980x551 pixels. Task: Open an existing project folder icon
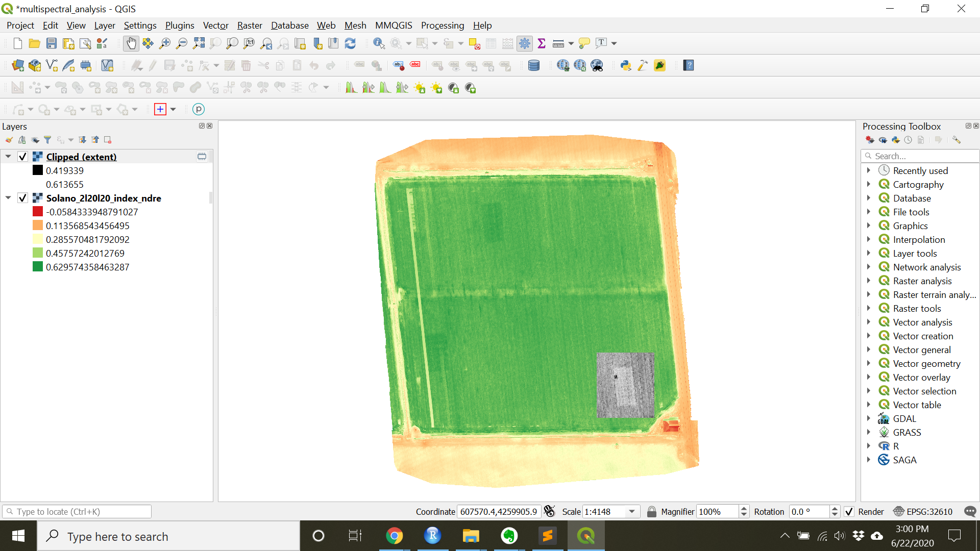[34, 44]
